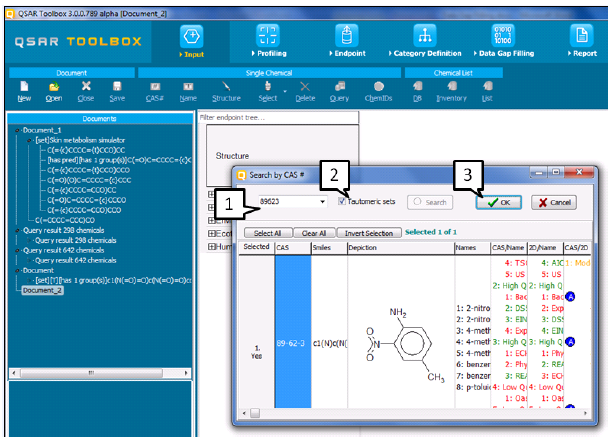Collapse the Document tree node
Screen dimensions: 612x438
tap(17, 271)
